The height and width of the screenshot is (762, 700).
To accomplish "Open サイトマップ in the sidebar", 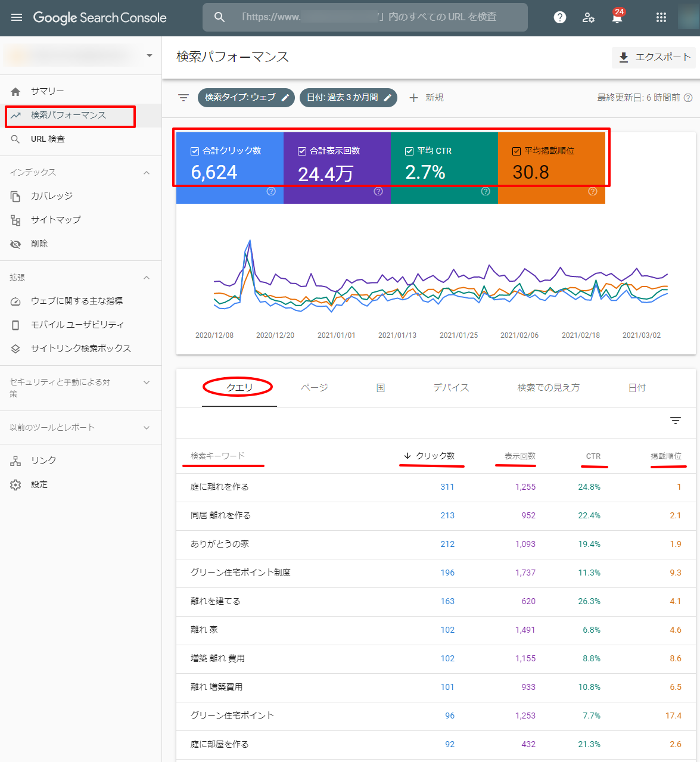I will pos(81,220).
